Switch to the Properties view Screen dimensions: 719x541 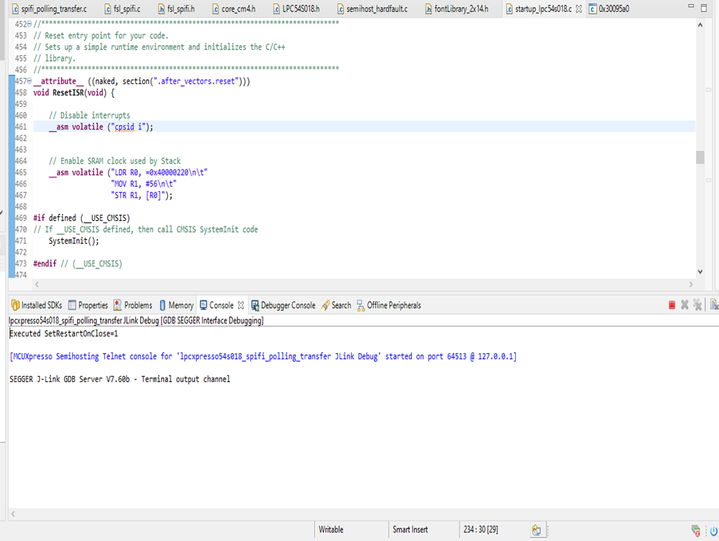click(88, 305)
